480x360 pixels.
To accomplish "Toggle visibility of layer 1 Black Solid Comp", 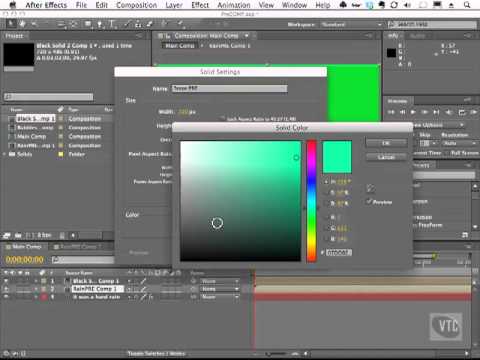I will pyautogui.click(x=6, y=281).
